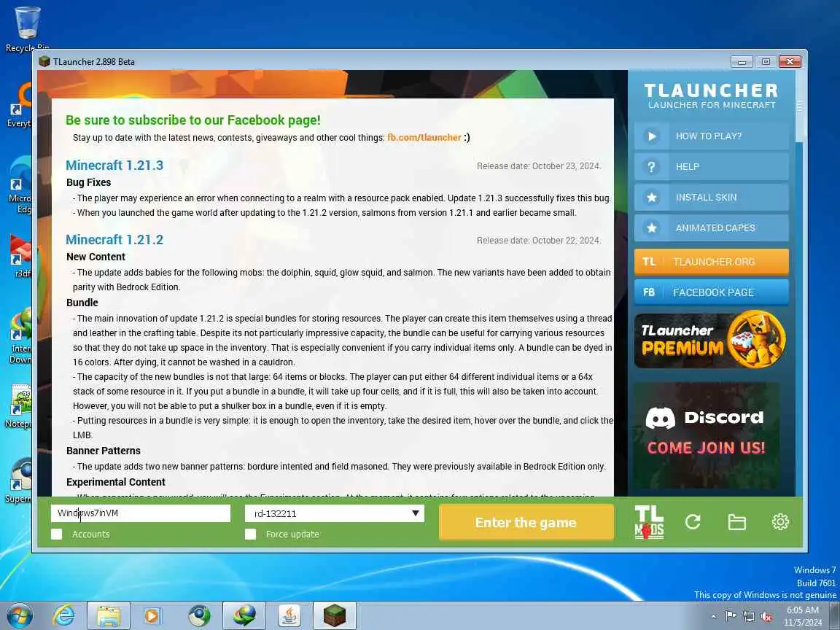The height and width of the screenshot is (630, 840).
Task: Click the INSTALL SKIN button
Action: [712, 197]
